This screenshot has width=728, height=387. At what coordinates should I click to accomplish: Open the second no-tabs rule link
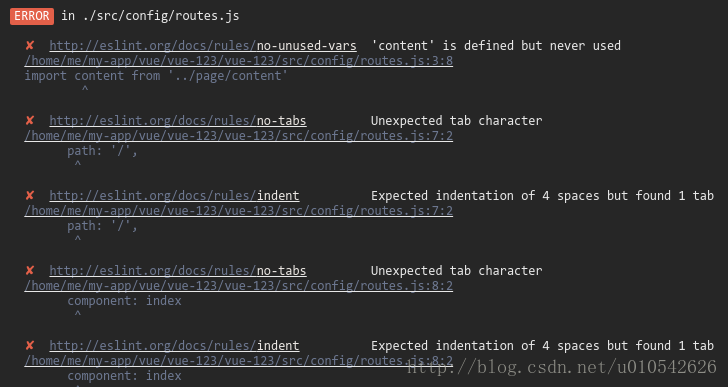click(x=178, y=271)
